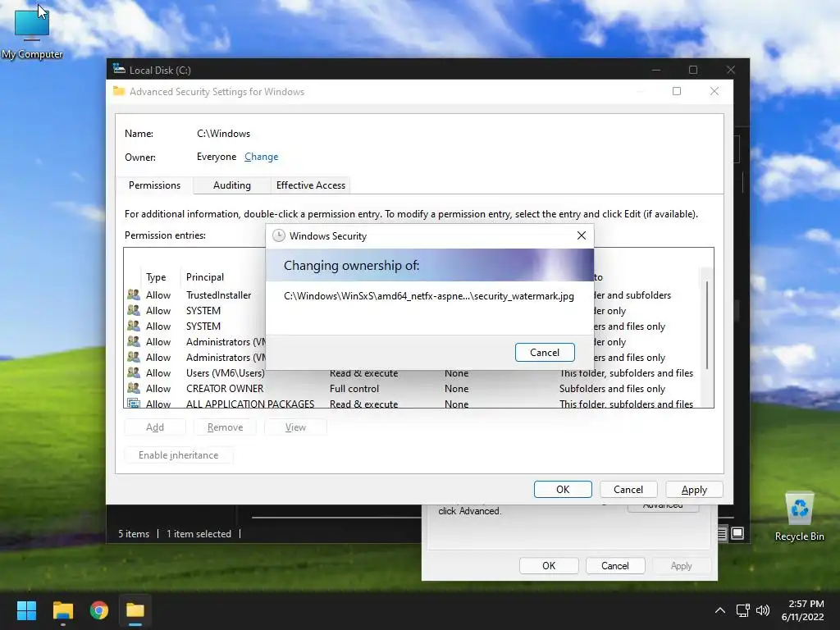Image resolution: width=840 pixels, height=630 pixels.
Task: Click the View permission entry button
Action: click(x=295, y=427)
